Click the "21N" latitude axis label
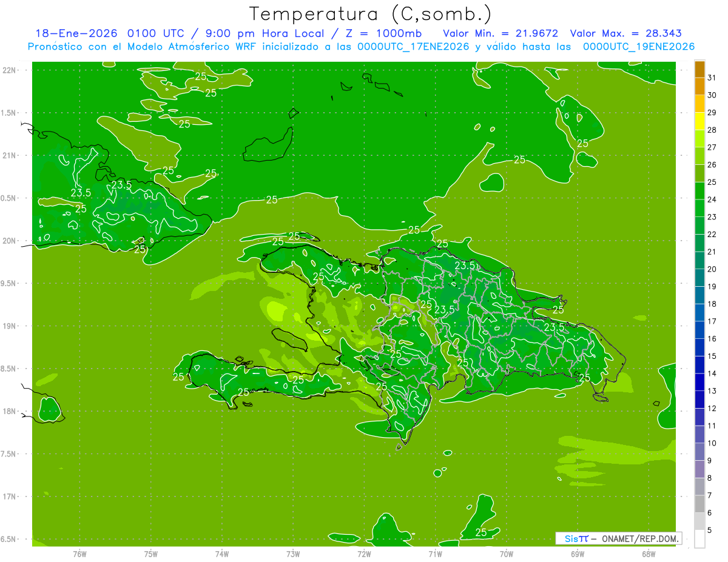The height and width of the screenshot is (562, 728). (10, 156)
